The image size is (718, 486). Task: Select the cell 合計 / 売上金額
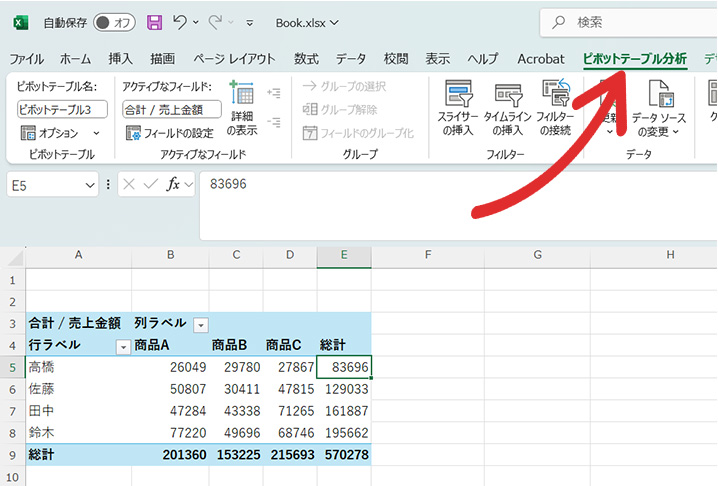(x=78, y=323)
